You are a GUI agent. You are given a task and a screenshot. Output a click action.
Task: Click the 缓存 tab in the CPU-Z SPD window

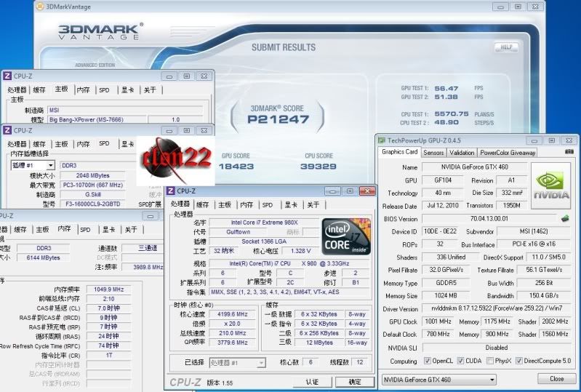[x=39, y=144]
